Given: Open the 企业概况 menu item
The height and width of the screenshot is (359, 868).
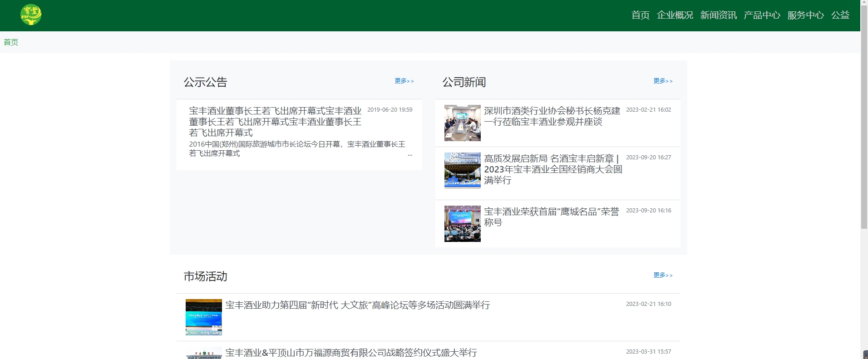Looking at the screenshot, I should (675, 15).
